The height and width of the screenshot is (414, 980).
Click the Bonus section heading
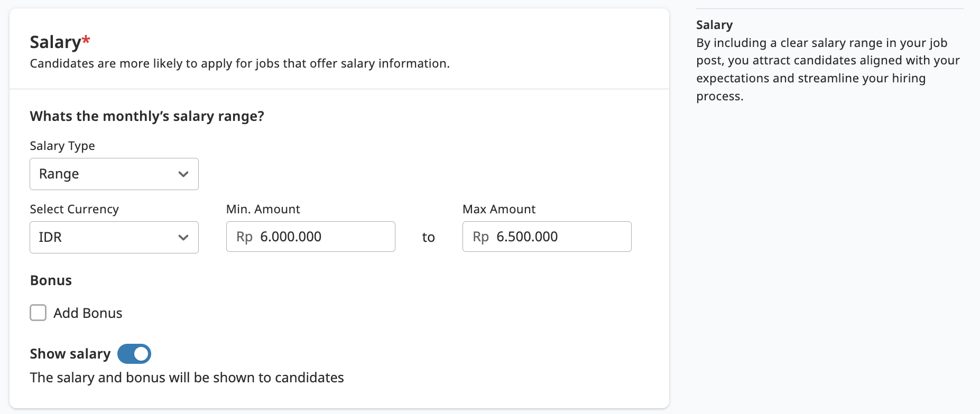(51, 280)
